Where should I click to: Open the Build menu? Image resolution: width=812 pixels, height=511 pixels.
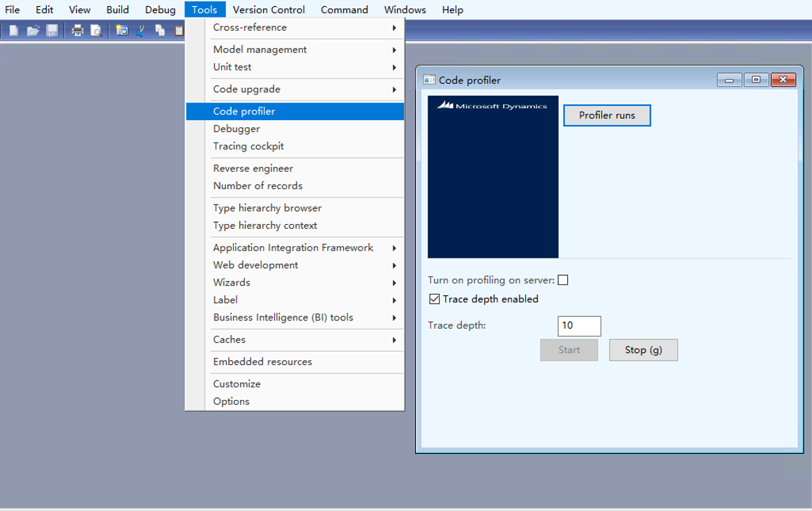click(x=118, y=9)
